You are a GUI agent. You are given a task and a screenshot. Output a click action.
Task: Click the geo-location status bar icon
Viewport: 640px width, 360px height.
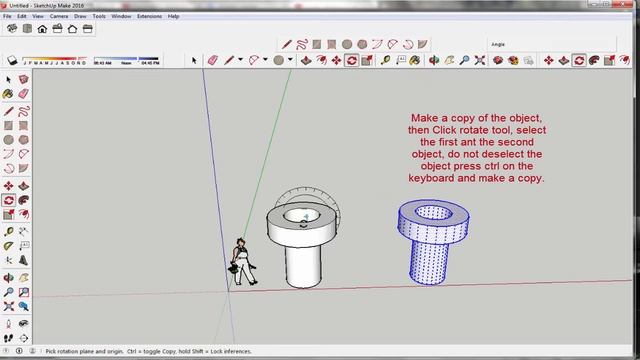6,351
